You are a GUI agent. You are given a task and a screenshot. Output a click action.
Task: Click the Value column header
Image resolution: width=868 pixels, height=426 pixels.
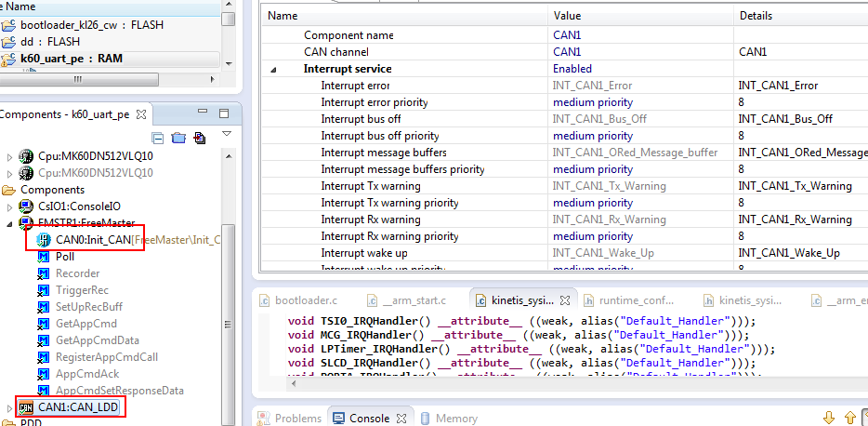[567, 16]
